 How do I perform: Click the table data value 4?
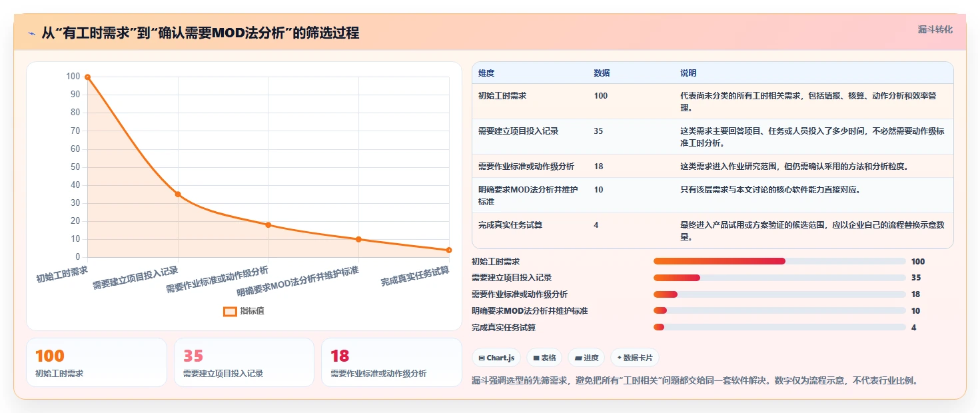coord(596,225)
